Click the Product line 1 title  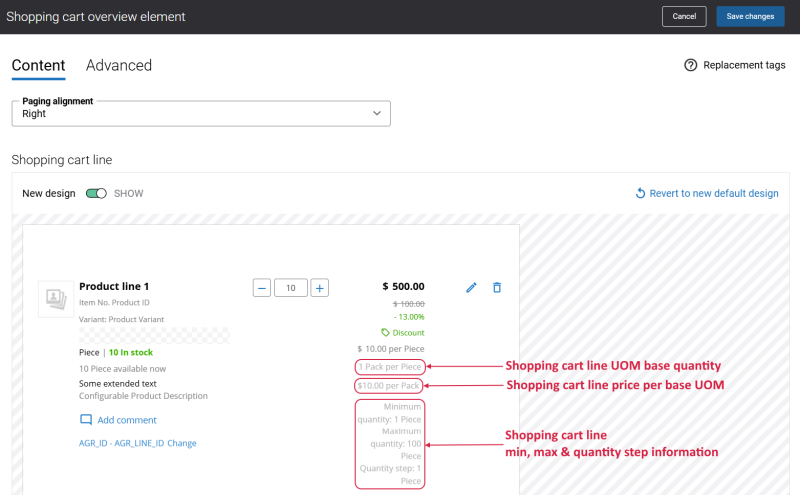114,287
